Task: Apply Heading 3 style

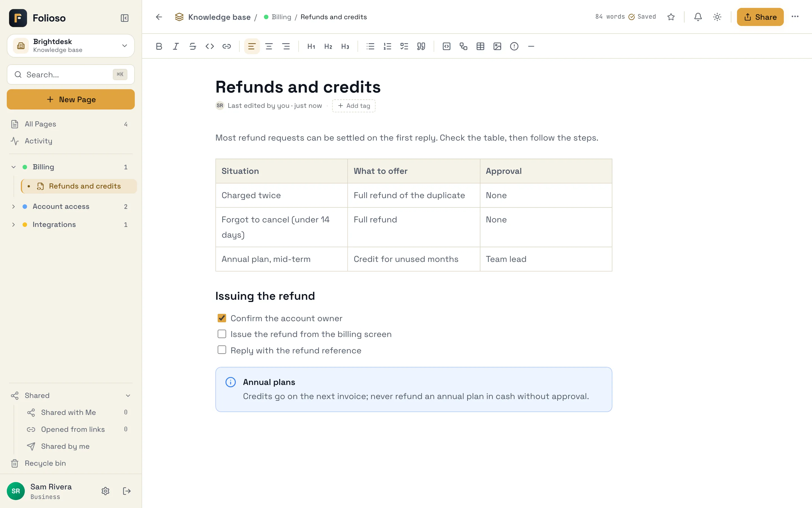Action: click(x=345, y=46)
